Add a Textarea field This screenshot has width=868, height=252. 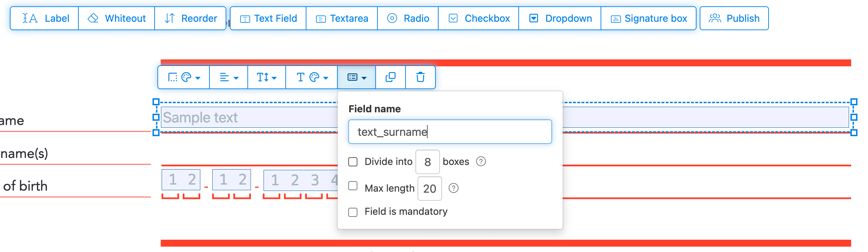(342, 18)
